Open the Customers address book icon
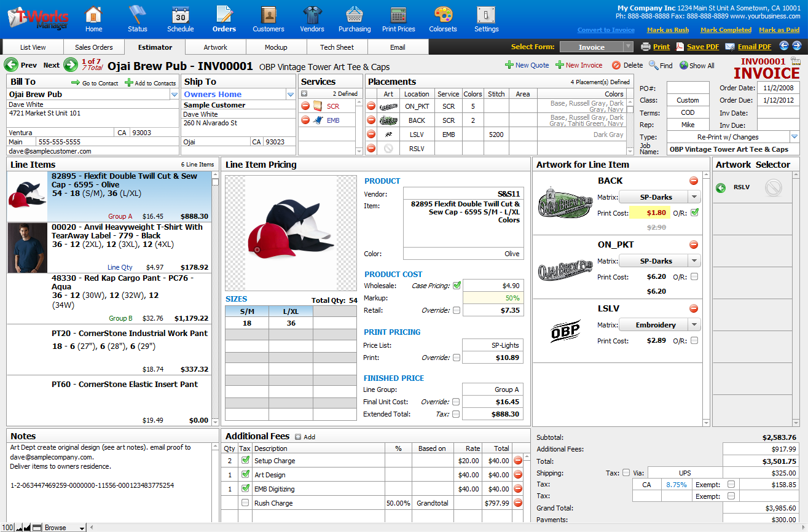Screen dimensions: 808x532 click(x=269, y=14)
